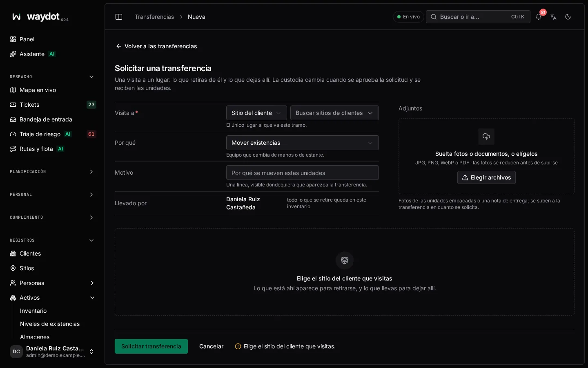Click the upload cloud icon in Adjuntos

(486, 137)
